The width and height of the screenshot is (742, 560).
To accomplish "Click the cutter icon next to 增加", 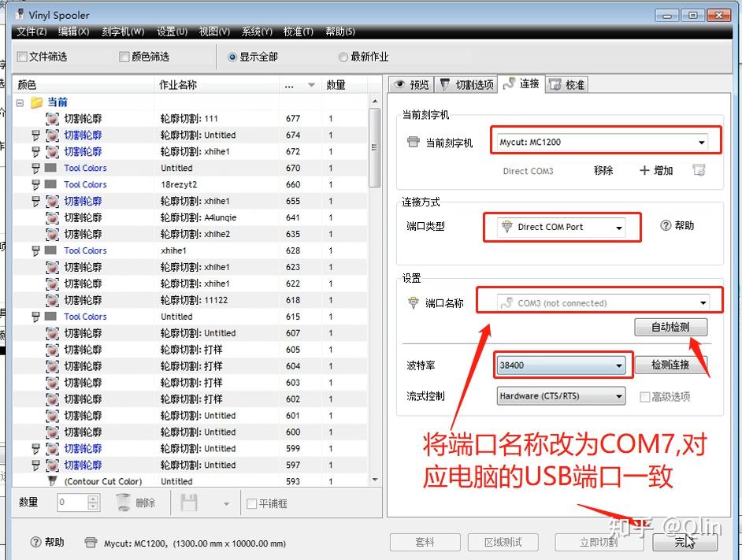I will [699, 171].
